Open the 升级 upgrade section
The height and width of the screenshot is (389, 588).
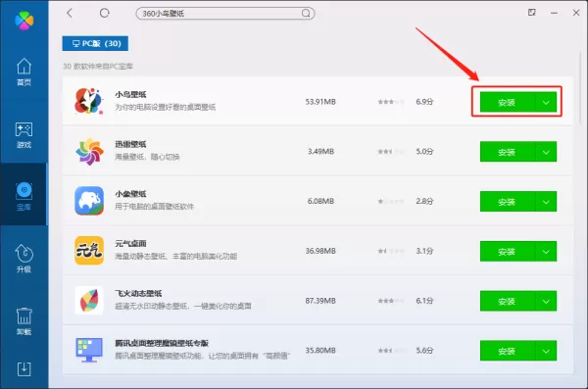coord(24,259)
